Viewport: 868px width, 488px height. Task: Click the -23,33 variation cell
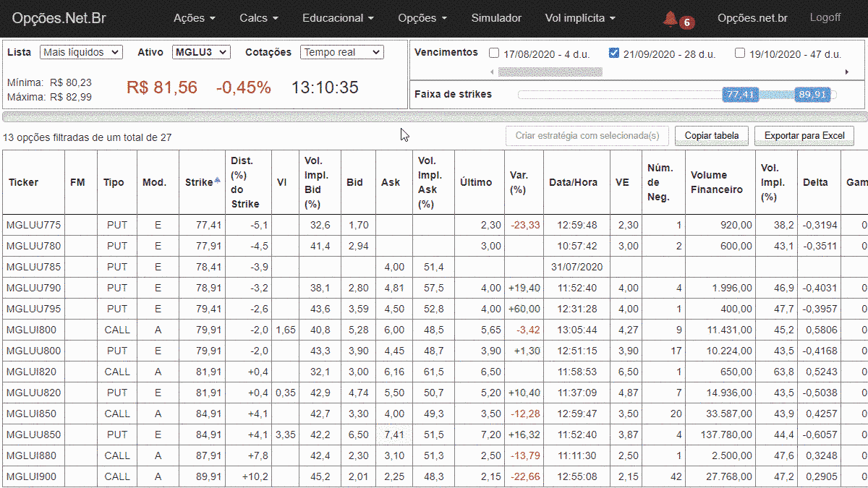tap(525, 225)
